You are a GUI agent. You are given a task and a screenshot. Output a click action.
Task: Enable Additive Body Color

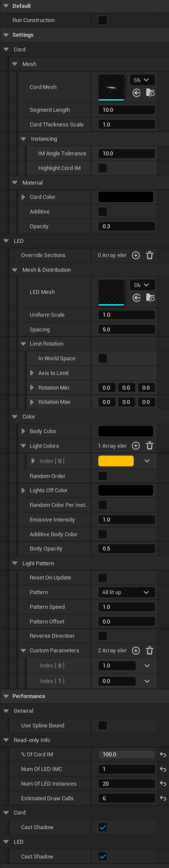pyautogui.click(x=103, y=534)
